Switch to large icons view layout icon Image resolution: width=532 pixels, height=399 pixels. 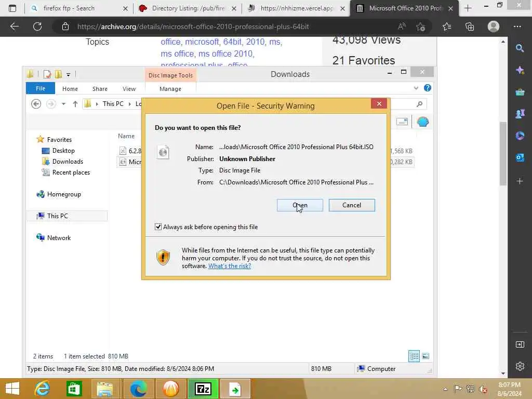[425, 356]
